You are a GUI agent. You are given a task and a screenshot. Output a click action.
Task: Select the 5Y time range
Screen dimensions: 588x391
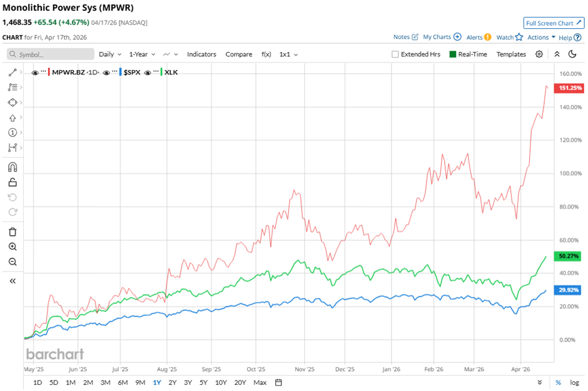(203, 382)
